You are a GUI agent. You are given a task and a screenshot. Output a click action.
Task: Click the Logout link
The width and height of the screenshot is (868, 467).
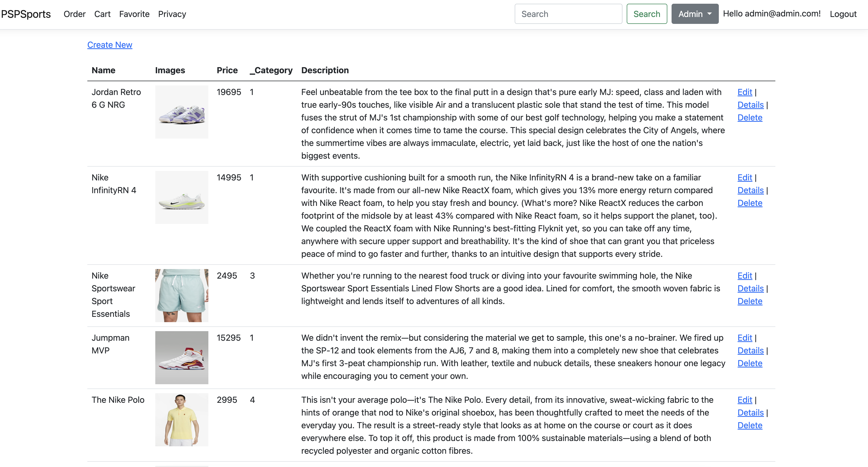(x=843, y=14)
